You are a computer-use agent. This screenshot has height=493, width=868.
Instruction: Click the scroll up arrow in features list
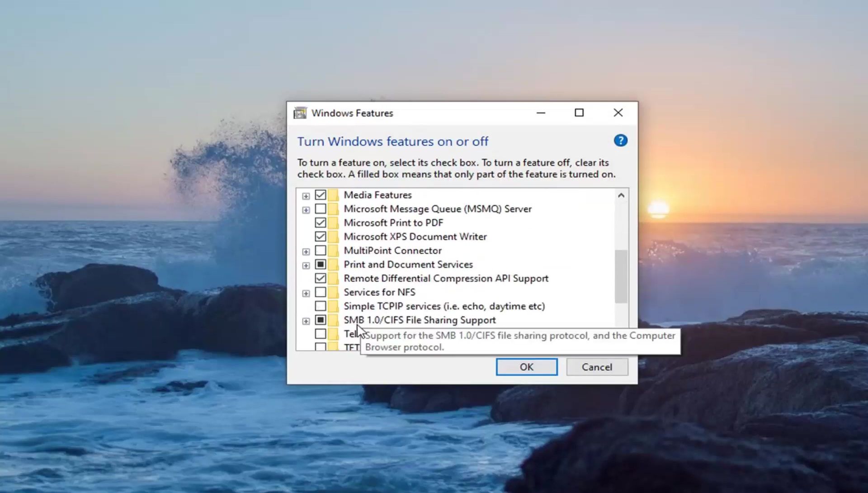[x=621, y=195]
